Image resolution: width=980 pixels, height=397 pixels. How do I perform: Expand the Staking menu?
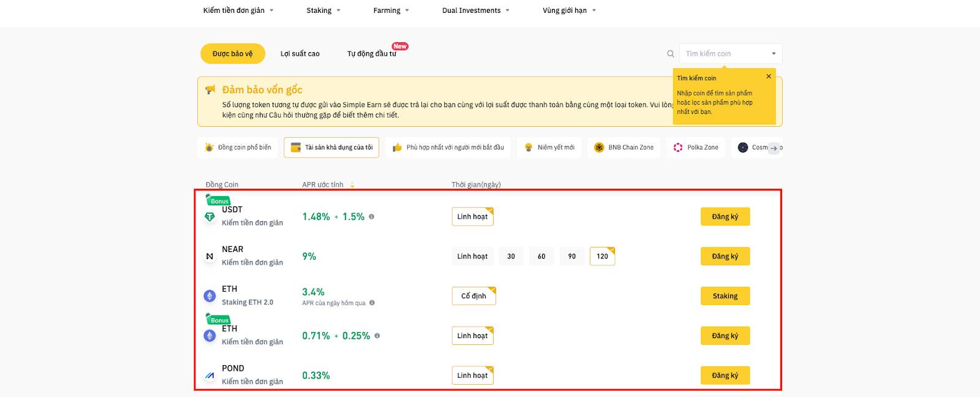pyautogui.click(x=323, y=10)
